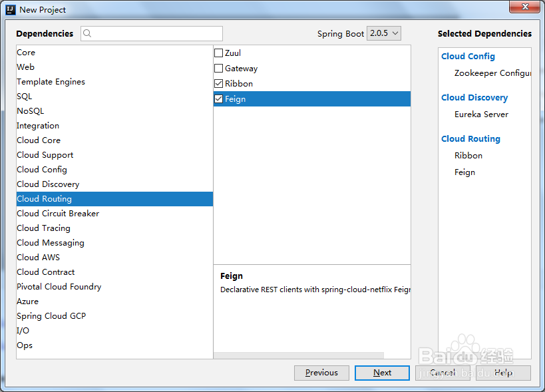Select the SQL category
This screenshot has height=392, width=545.
(x=114, y=97)
